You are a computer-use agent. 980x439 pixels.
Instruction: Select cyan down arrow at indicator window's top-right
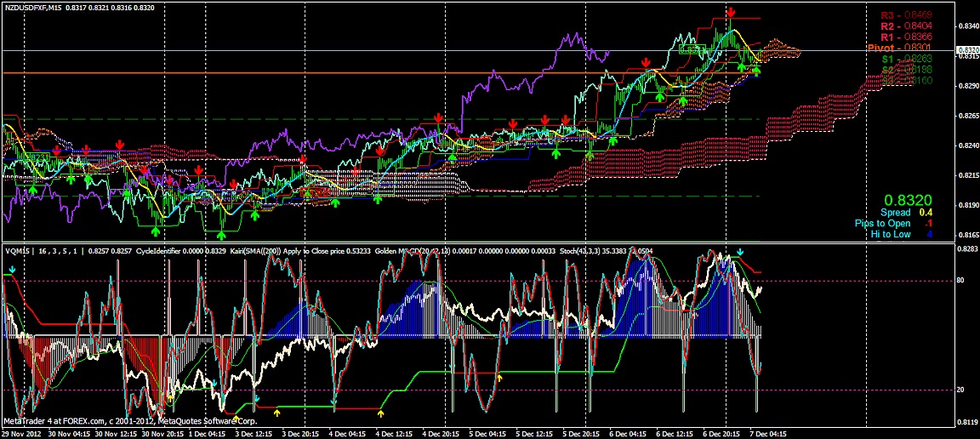(x=740, y=254)
